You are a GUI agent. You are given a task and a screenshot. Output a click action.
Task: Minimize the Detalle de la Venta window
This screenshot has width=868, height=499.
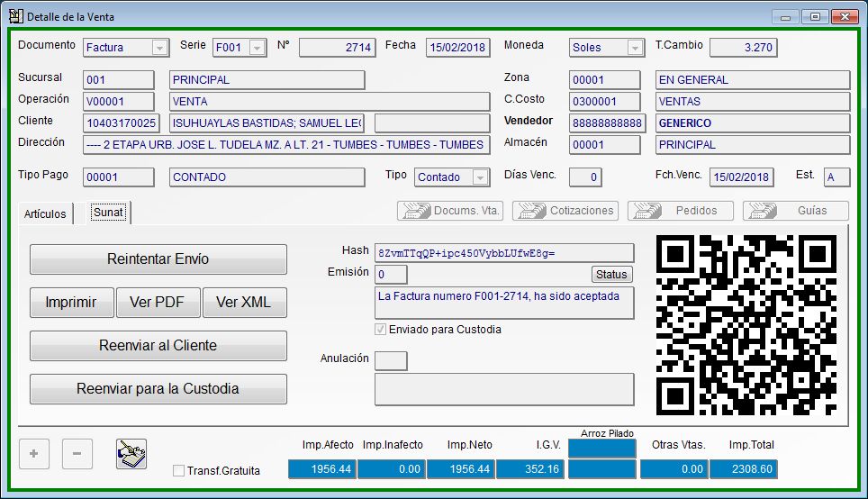click(785, 17)
